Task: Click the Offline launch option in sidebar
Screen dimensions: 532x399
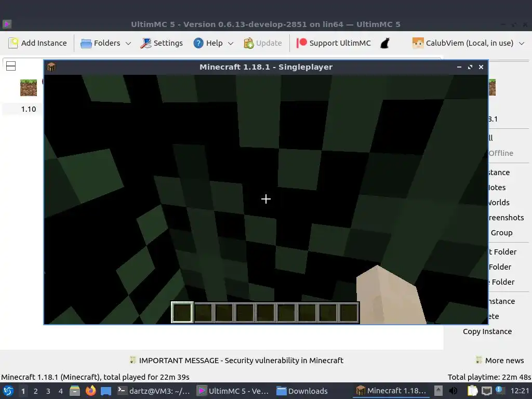Action: click(x=501, y=153)
